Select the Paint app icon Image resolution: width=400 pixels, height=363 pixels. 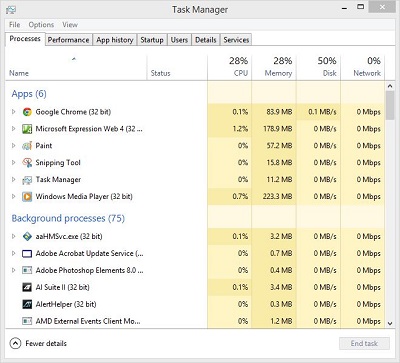27,146
